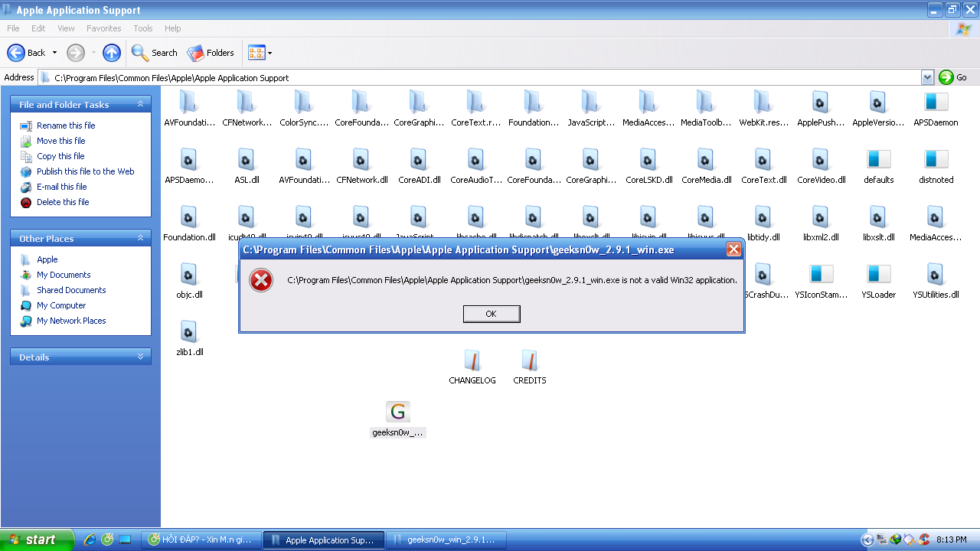
Task: Click the Back navigation arrow icon
Action: click(16, 53)
